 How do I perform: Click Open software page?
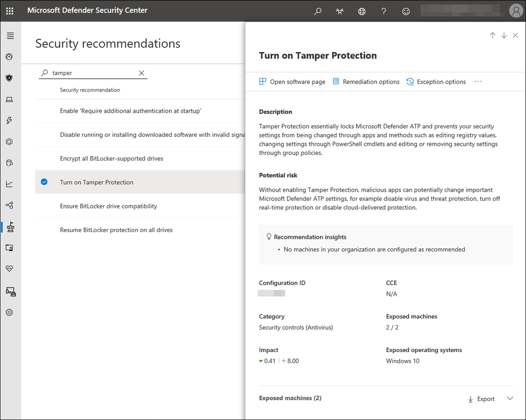[292, 82]
